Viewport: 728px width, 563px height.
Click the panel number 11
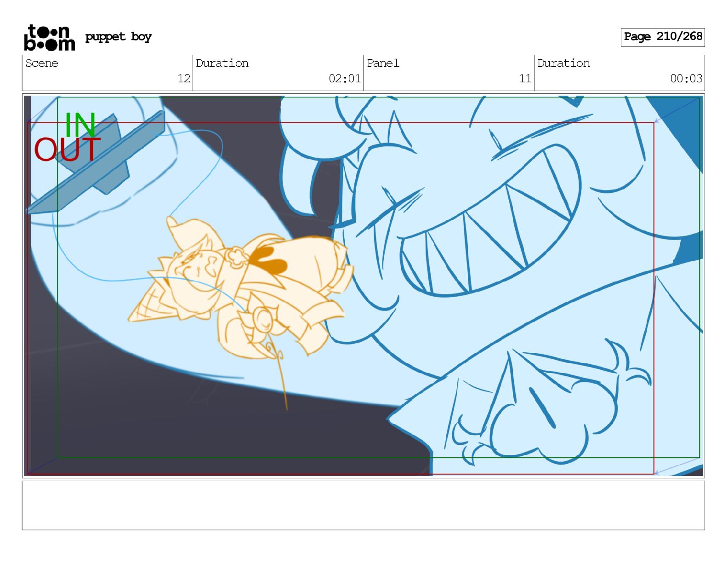(525, 79)
